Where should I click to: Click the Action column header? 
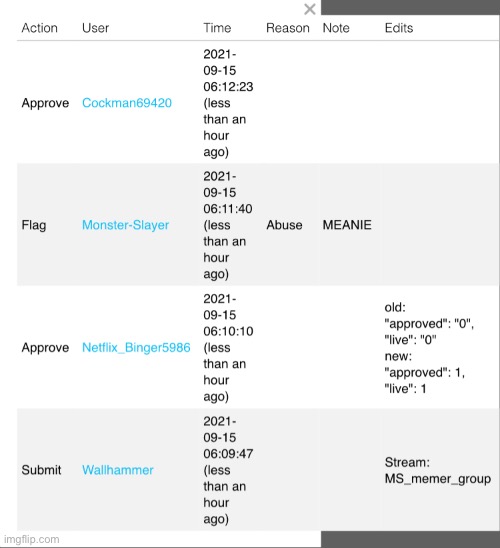click(x=39, y=28)
